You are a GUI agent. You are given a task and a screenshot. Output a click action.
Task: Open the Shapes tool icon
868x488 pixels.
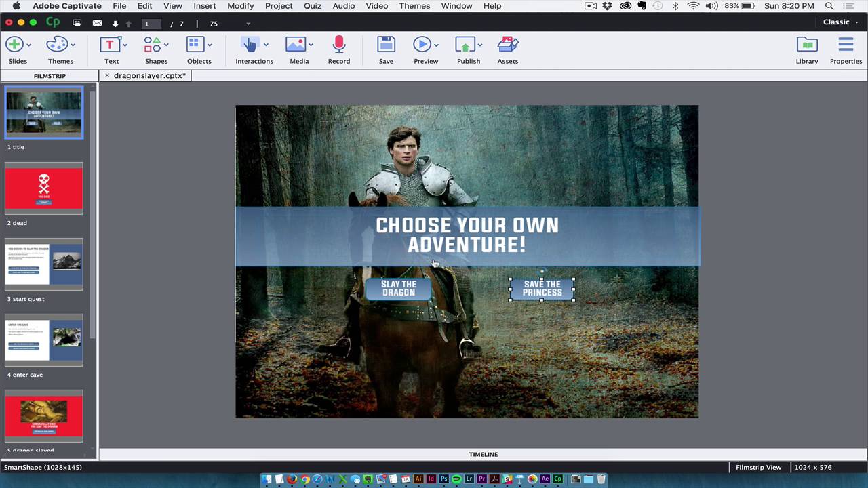[152, 45]
